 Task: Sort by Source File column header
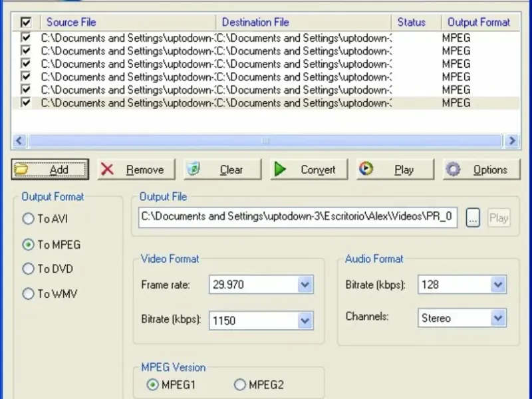(x=128, y=23)
